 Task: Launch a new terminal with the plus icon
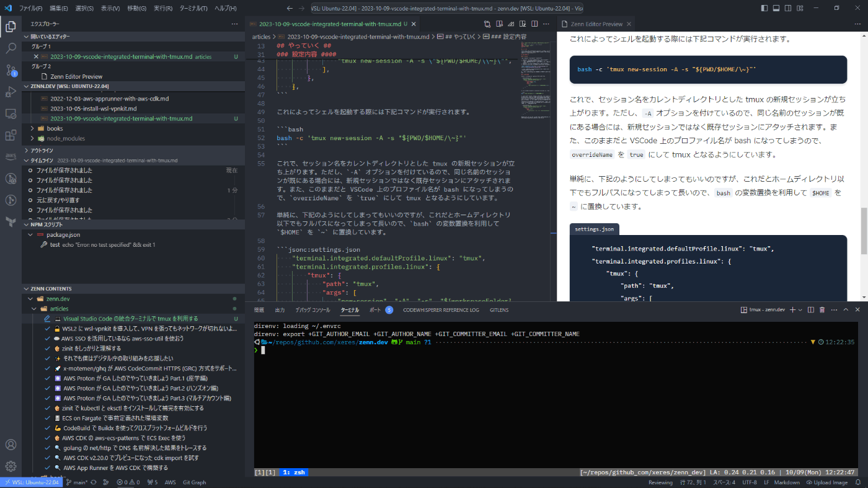pos(792,309)
